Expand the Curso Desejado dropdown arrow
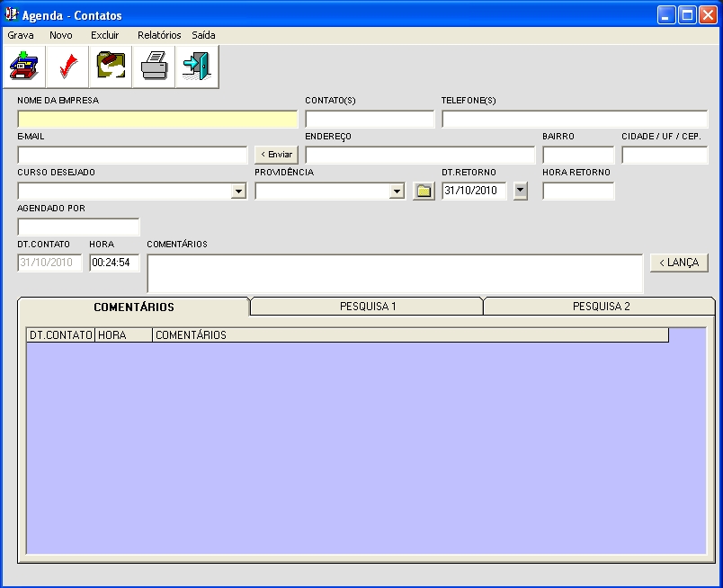 [238, 191]
